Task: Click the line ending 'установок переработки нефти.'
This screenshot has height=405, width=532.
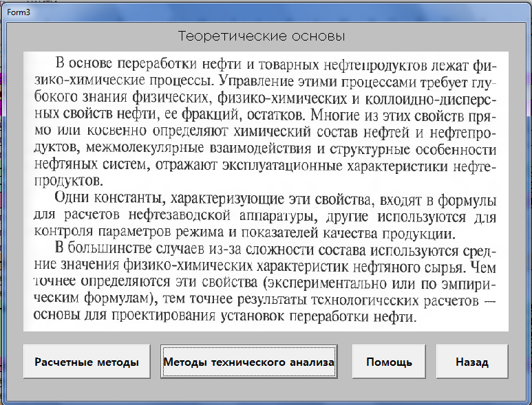Action: point(225,316)
